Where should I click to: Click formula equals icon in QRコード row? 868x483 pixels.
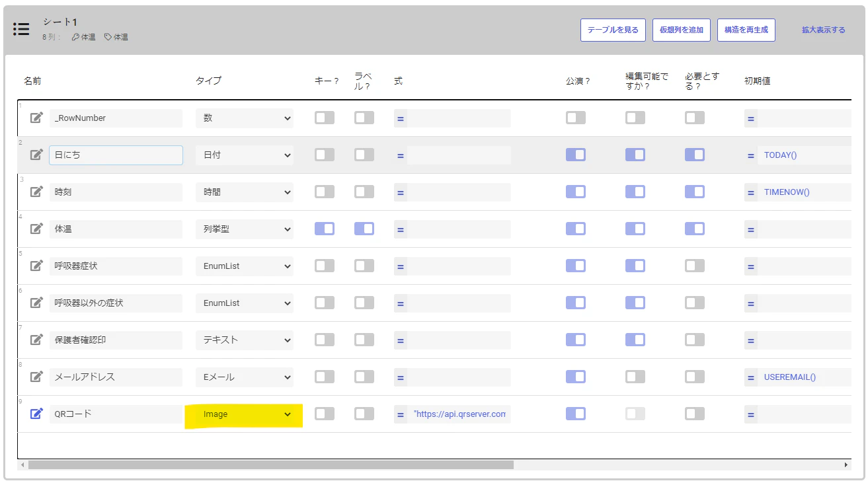coord(401,415)
